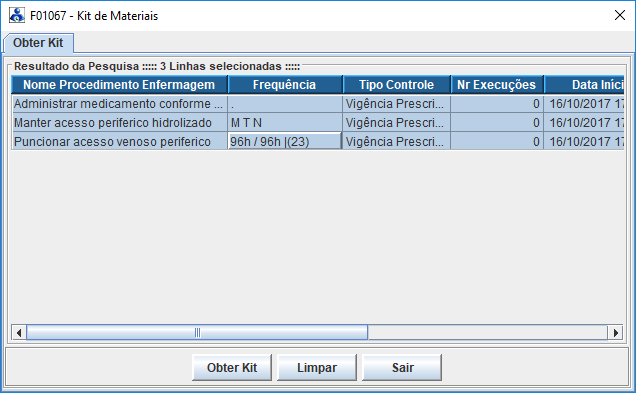Click date cell of Manter acesso row

584,123
